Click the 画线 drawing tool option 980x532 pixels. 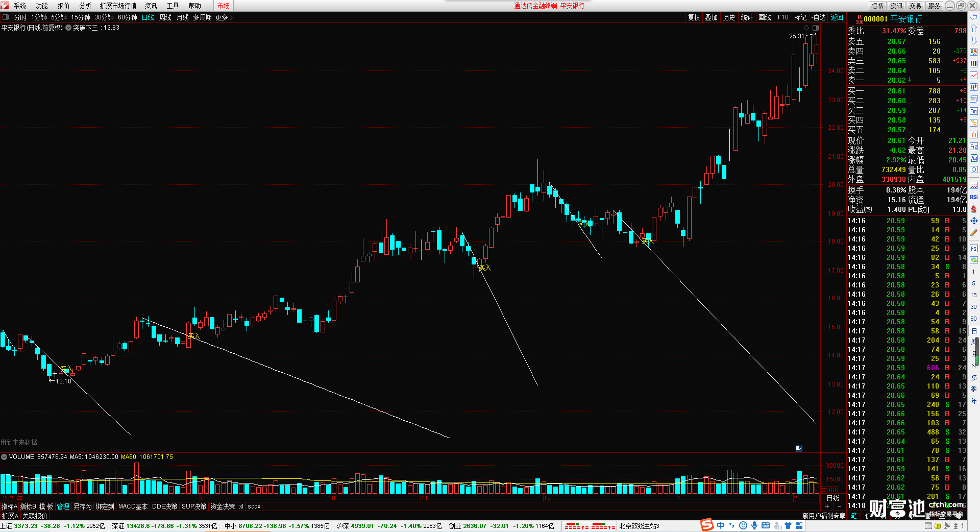[x=765, y=17]
